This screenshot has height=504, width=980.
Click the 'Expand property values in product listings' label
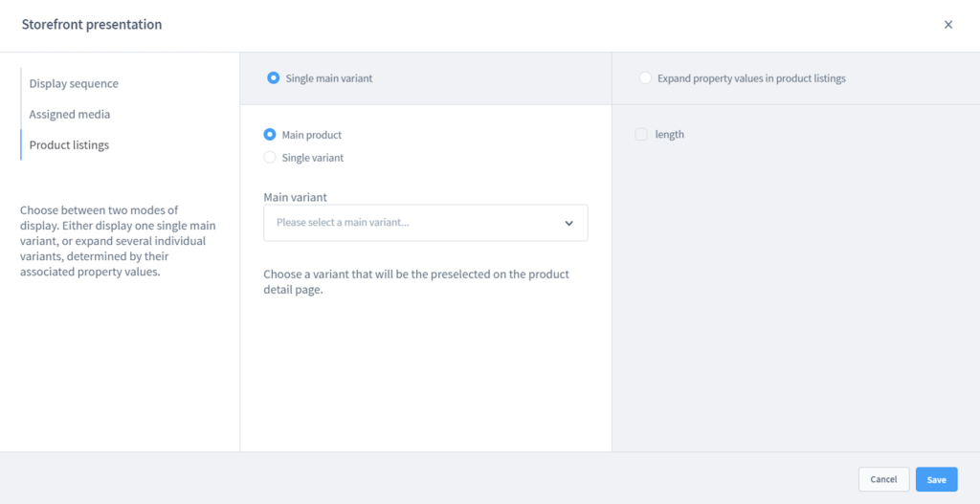(751, 78)
